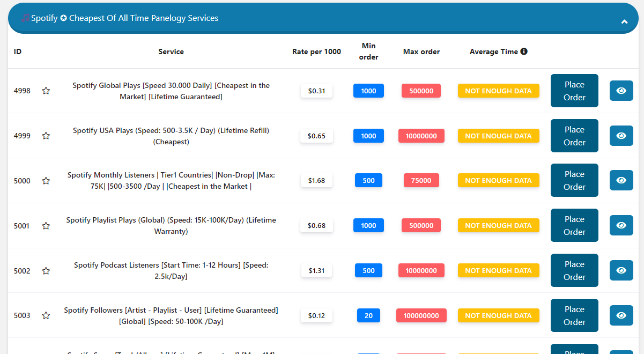Click the Rate per 1000 column header
The height and width of the screenshot is (354, 644).
316,52
